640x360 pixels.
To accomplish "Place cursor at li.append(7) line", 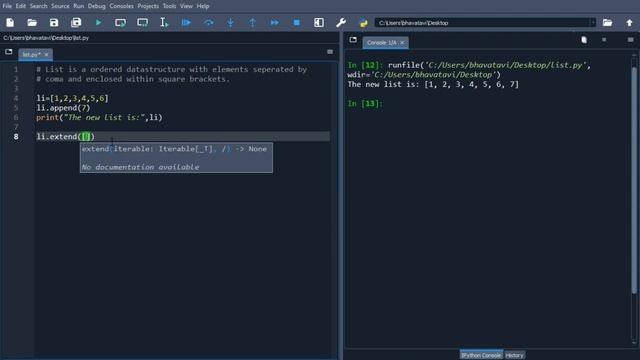I will pyautogui.click(x=63, y=108).
